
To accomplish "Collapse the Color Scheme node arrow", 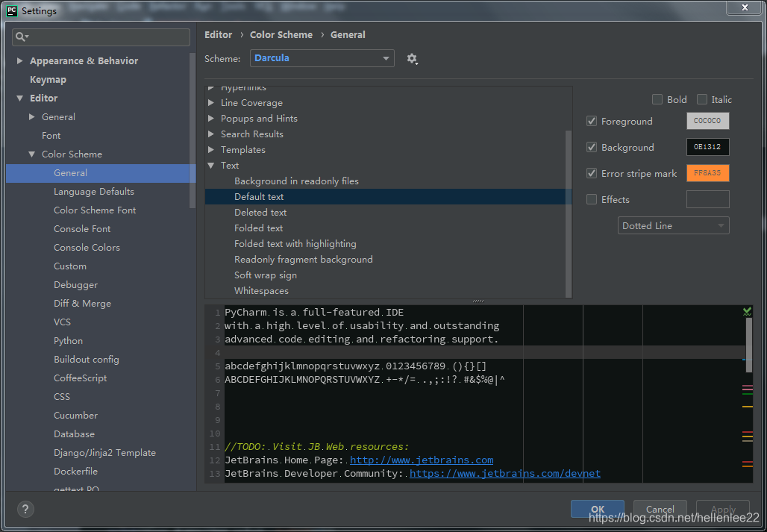I will (x=32, y=154).
